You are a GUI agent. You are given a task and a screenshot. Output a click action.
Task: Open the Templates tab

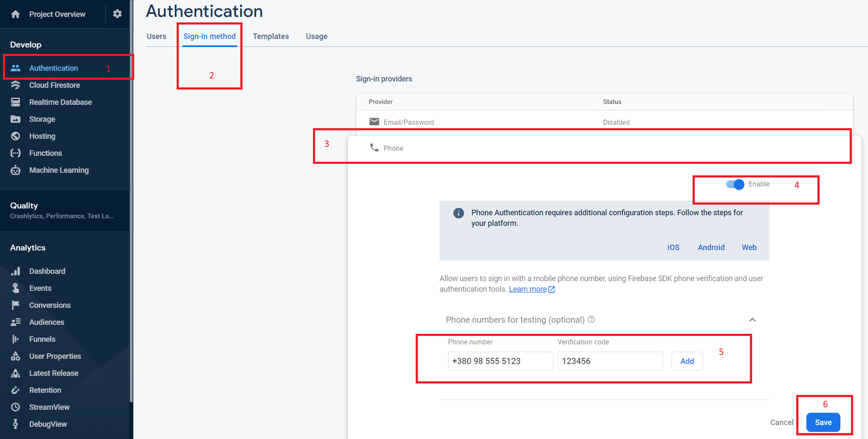pyautogui.click(x=271, y=36)
